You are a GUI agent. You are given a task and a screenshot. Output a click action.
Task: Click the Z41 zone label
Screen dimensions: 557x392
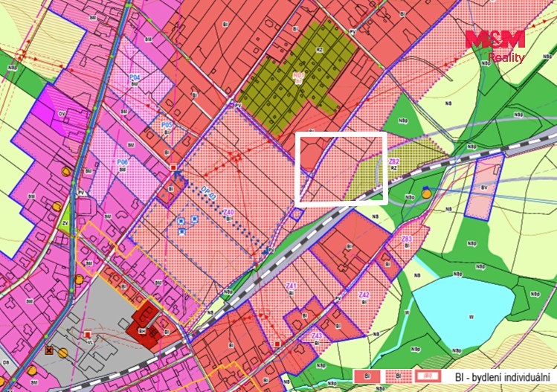pos(291,286)
